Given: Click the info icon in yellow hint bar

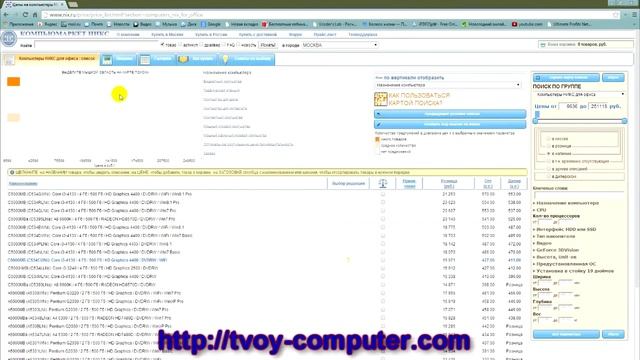Looking at the screenshot, I should tap(12, 172).
